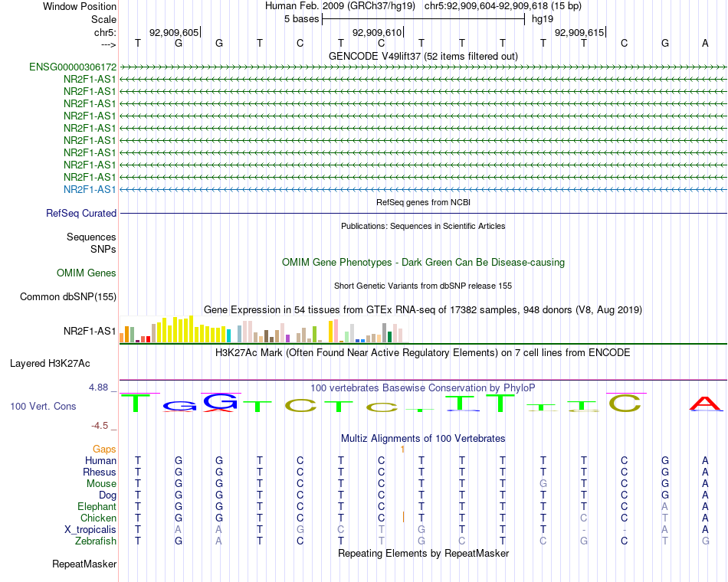
Task: Click the 92,909,610 ruler position
Action: point(376,32)
